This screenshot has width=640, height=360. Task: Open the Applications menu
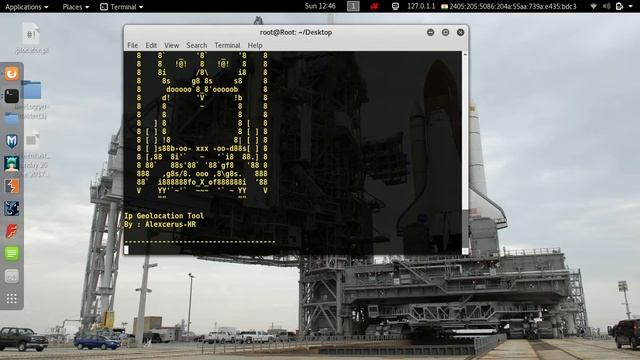pyautogui.click(x=27, y=7)
